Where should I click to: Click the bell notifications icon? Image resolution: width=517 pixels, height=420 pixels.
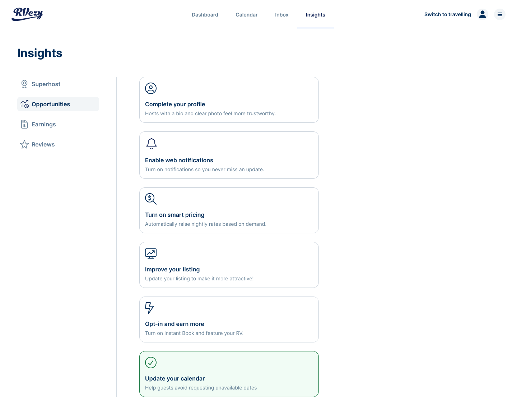point(151,143)
